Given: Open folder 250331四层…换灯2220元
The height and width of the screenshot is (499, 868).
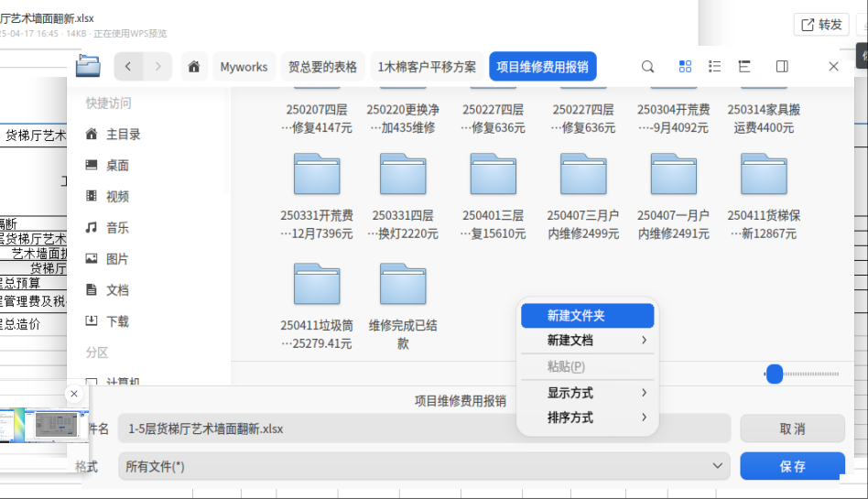Looking at the screenshot, I should point(403,197).
